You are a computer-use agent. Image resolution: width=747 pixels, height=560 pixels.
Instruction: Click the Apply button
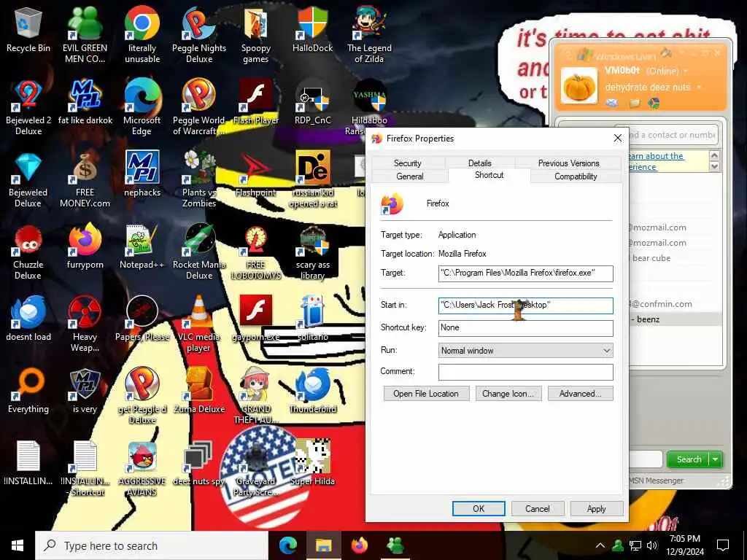pyautogui.click(x=596, y=508)
